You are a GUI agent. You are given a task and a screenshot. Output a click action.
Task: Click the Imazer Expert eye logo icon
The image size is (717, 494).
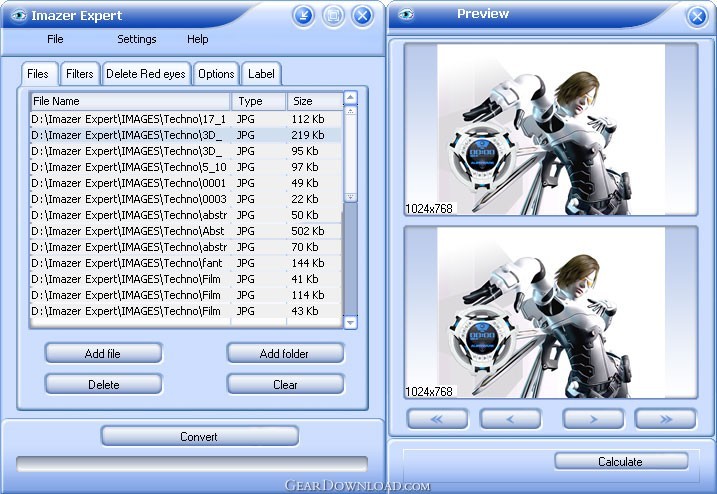18,16
